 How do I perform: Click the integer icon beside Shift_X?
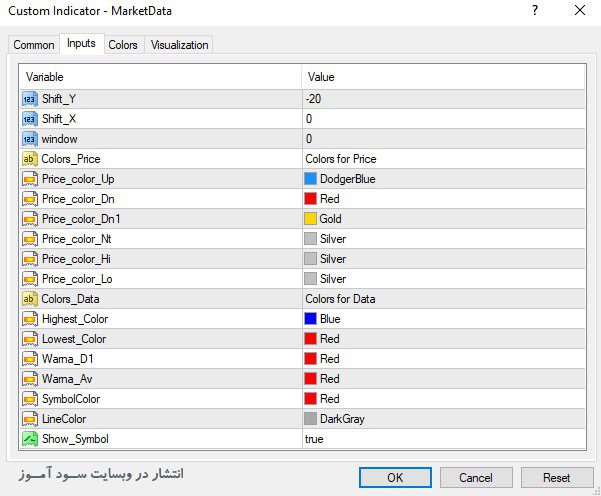pos(30,119)
